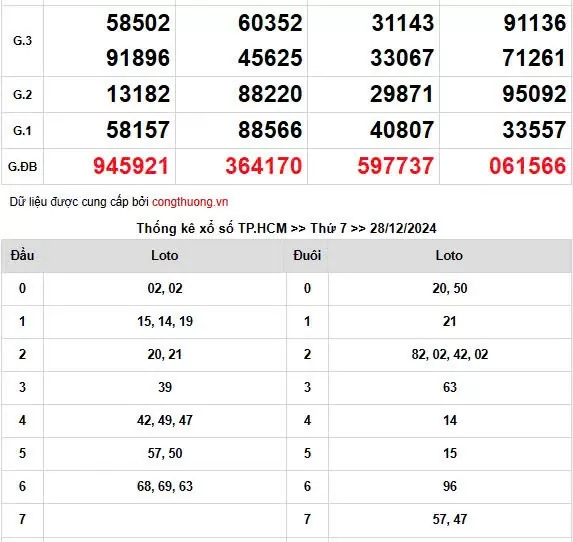Screen dimensions: 573x542
Task: Click loto cell 15, 14, 19
Action: pos(165,321)
